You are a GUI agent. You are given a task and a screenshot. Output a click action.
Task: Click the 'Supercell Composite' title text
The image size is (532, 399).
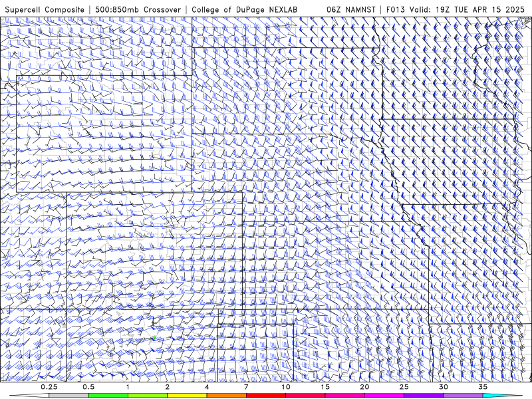click(x=45, y=9)
